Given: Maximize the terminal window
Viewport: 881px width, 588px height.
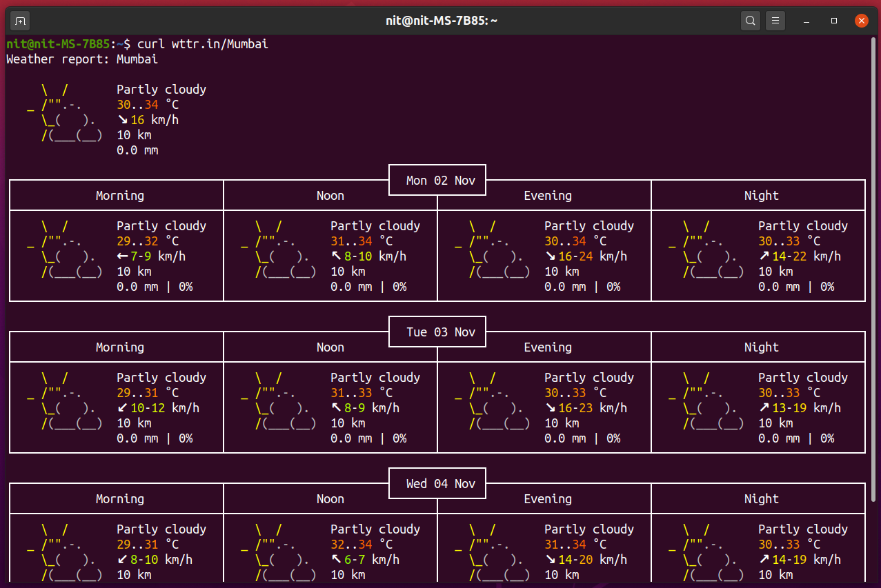Looking at the screenshot, I should coord(834,21).
